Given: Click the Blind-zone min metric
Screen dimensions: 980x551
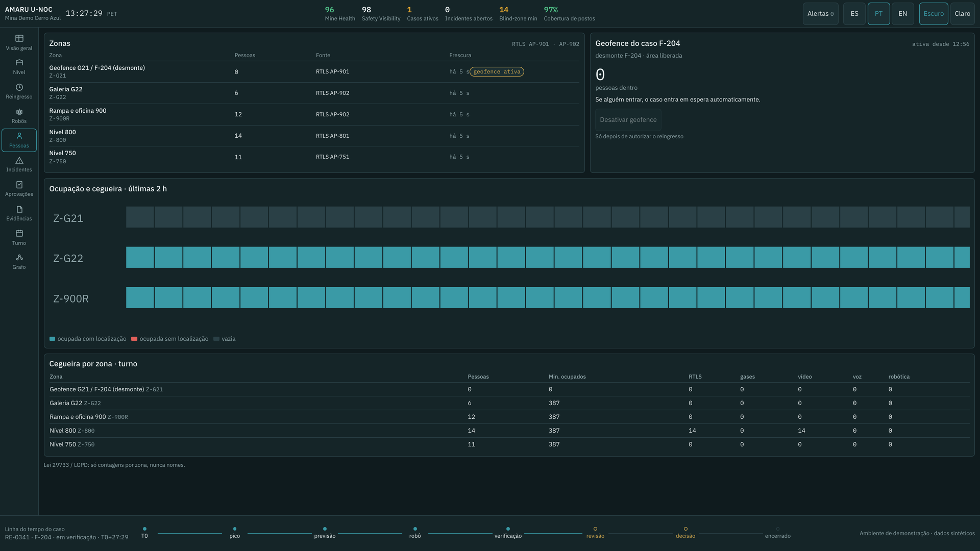Looking at the screenshot, I should (518, 14).
